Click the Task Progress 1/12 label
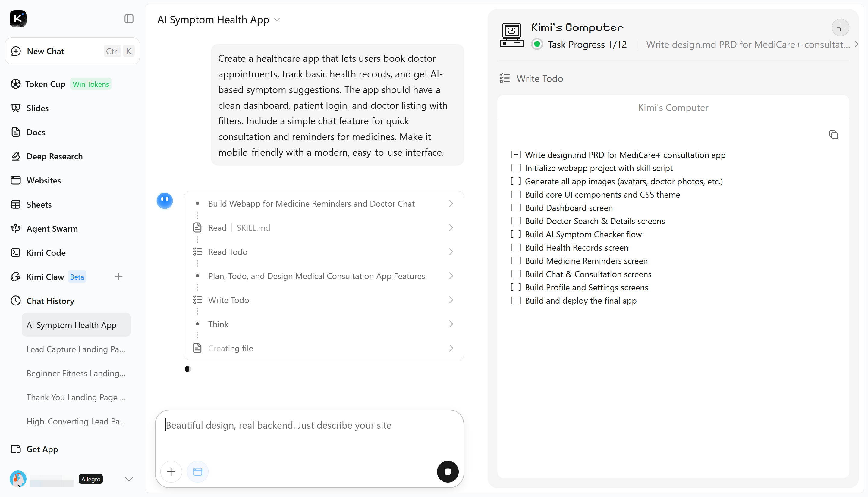Screen dimensions: 868x497 [x=587, y=44]
